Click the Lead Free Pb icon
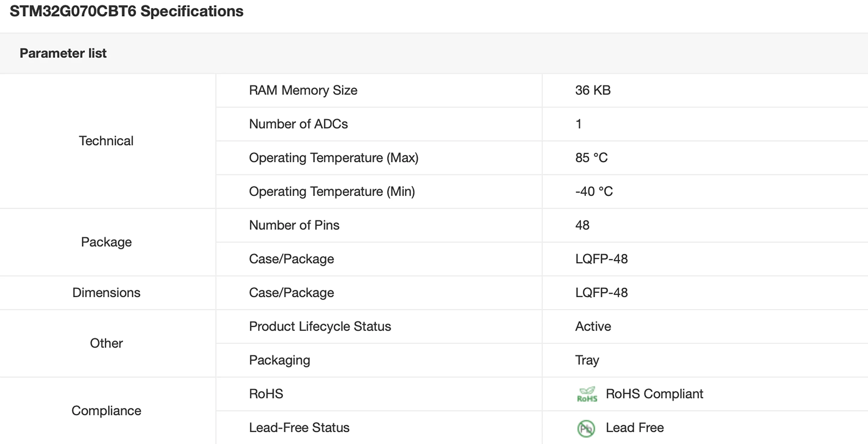 pos(586,428)
